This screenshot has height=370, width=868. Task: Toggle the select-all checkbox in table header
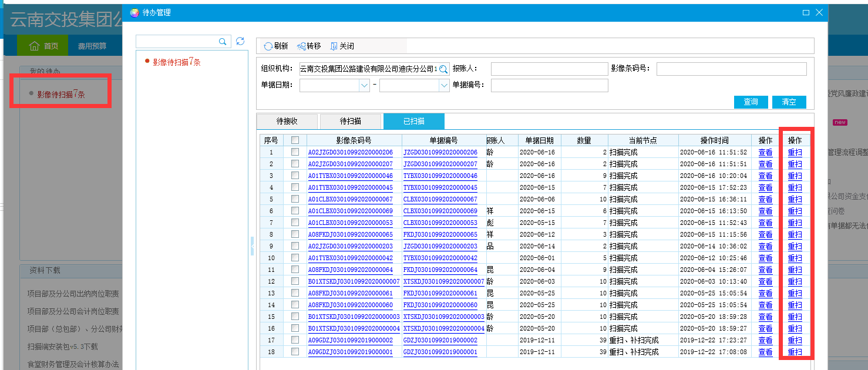pyautogui.click(x=295, y=140)
